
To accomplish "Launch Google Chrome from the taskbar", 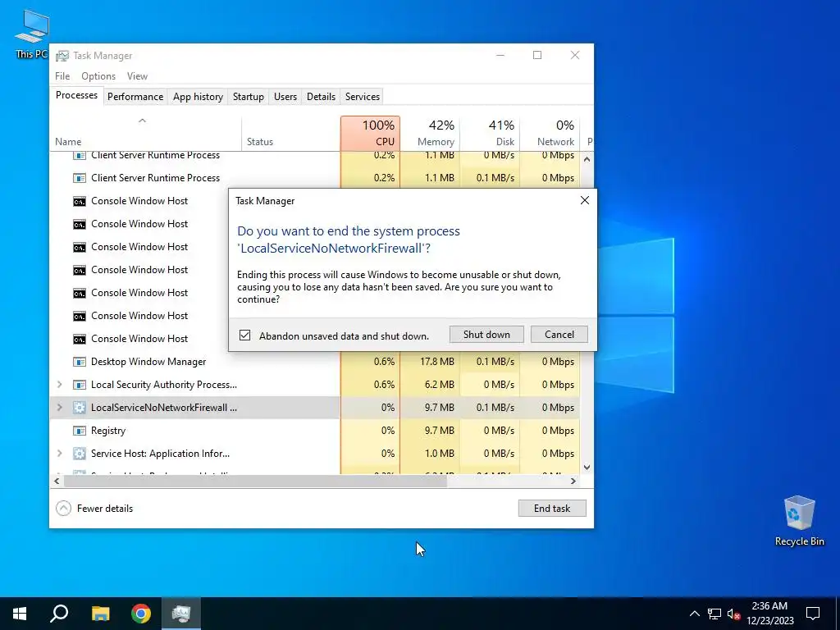I will pos(141,614).
